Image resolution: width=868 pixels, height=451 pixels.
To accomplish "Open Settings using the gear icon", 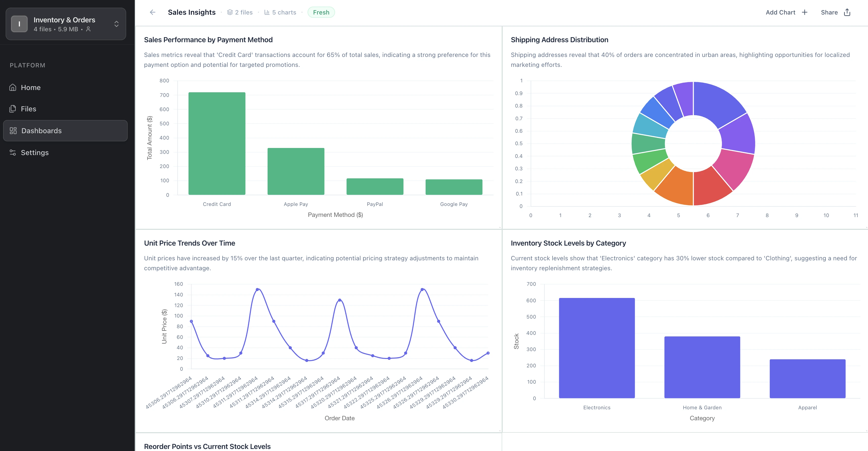I will [x=12, y=152].
